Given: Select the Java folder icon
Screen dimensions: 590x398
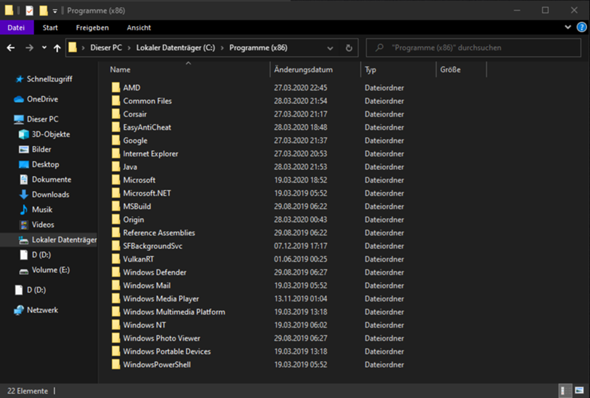Looking at the screenshot, I should pos(116,166).
